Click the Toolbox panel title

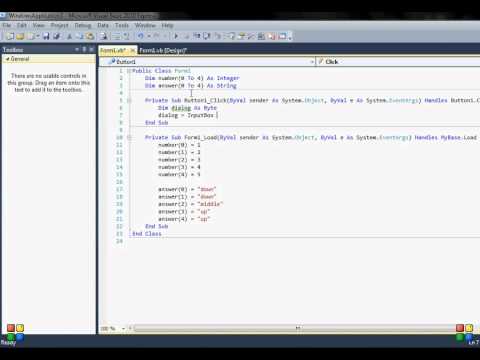(x=13, y=50)
